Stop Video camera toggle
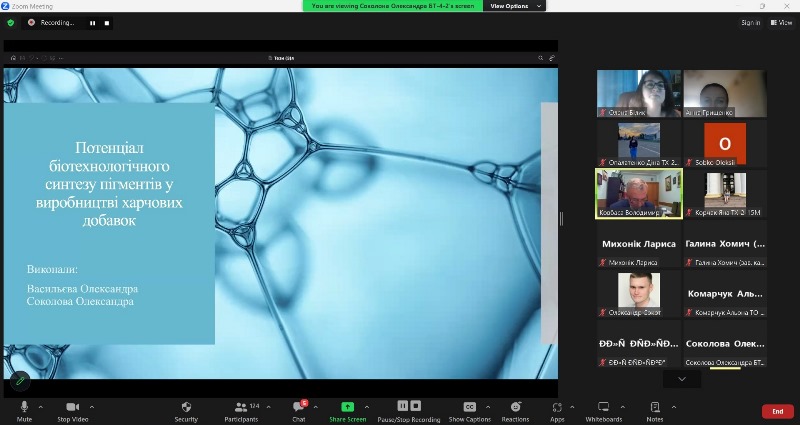The width and height of the screenshot is (800, 425). point(72,411)
